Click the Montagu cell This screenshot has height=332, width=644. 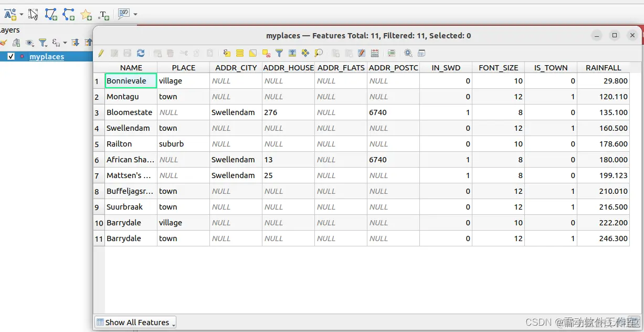tap(131, 97)
